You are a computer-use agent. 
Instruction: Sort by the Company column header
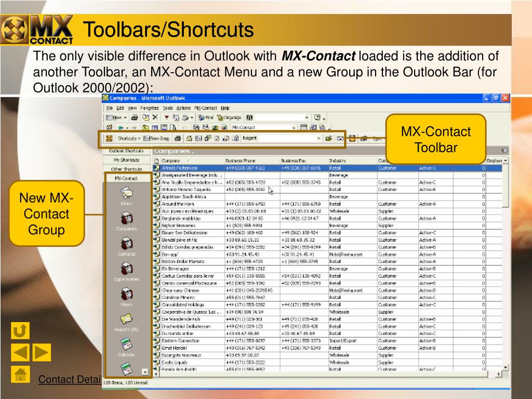[x=192, y=161]
